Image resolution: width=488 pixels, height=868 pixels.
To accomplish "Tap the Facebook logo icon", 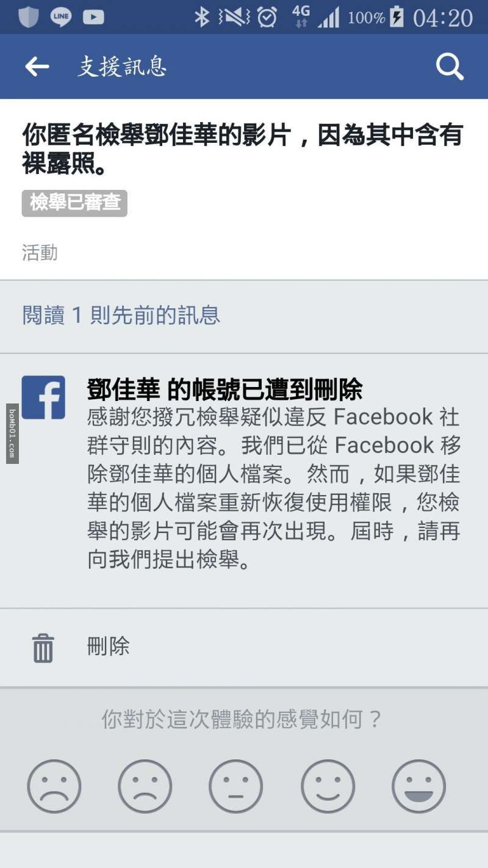I will pyautogui.click(x=43, y=397).
